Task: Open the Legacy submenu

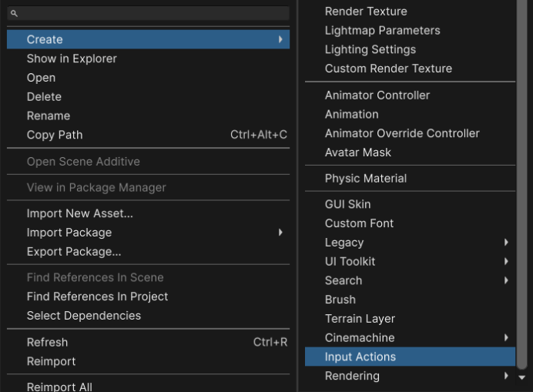Action: 506,243
